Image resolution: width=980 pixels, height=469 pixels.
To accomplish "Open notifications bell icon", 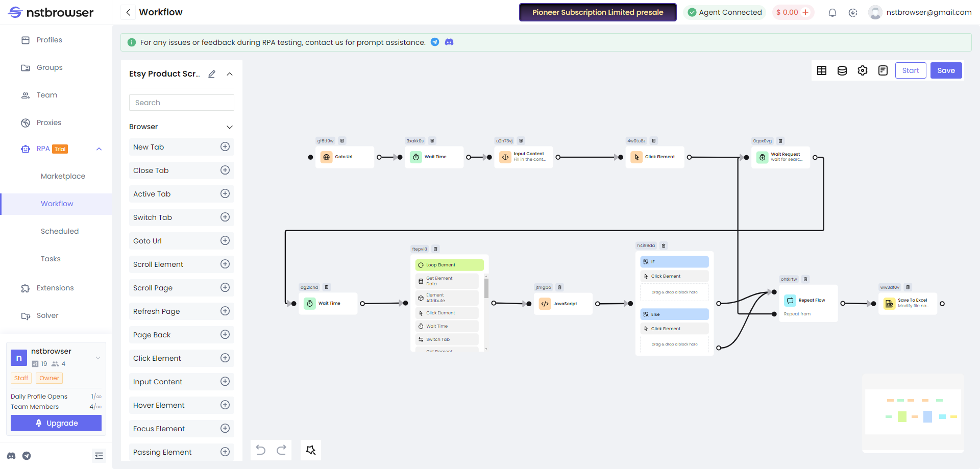I will point(832,12).
